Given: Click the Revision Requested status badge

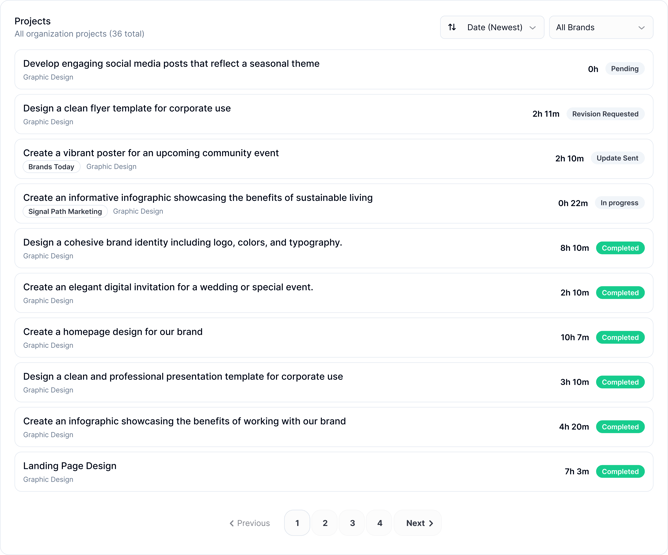Looking at the screenshot, I should (605, 114).
